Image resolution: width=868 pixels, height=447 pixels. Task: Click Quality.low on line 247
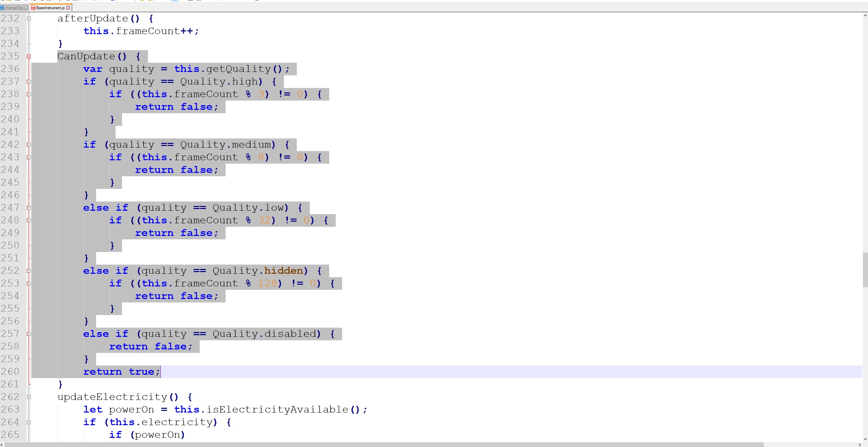248,208
